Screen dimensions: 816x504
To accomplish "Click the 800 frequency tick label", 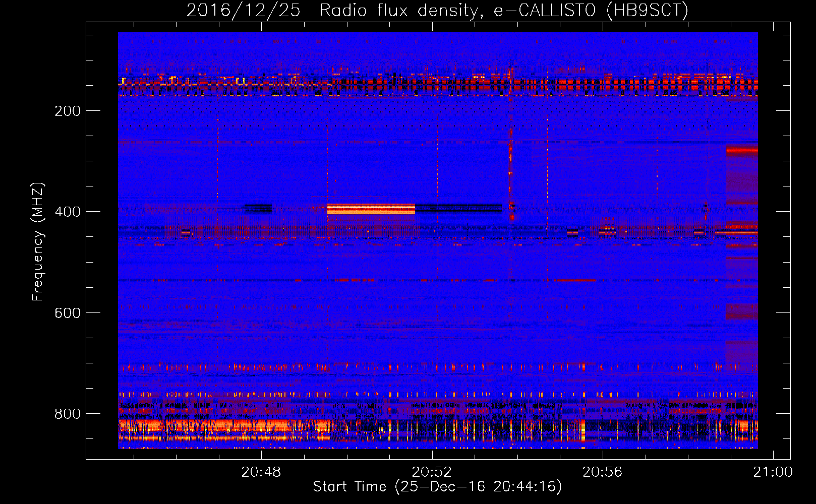I will click(68, 414).
